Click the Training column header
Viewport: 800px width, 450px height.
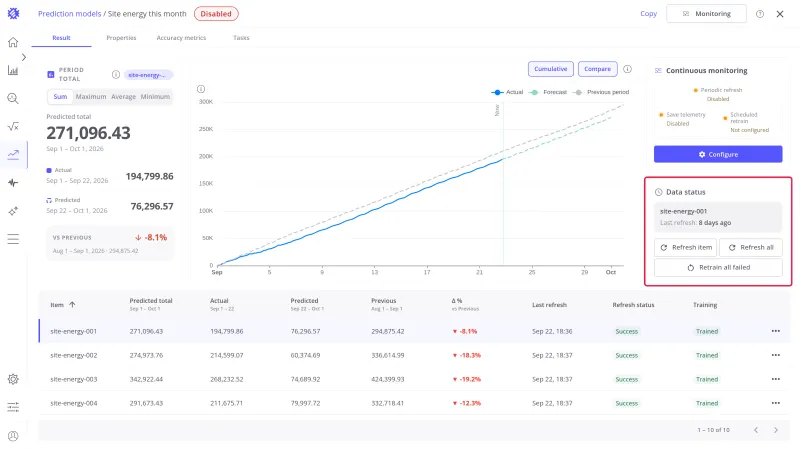(x=705, y=305)
